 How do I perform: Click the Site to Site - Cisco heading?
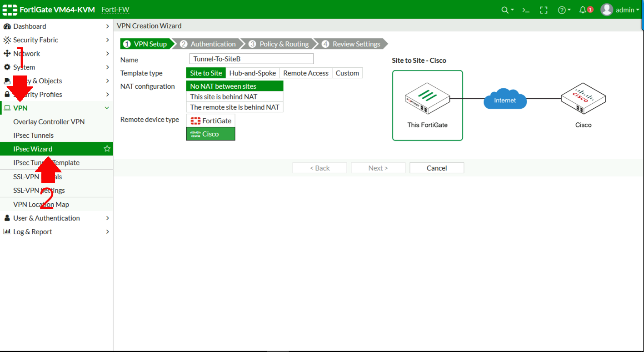419,60
